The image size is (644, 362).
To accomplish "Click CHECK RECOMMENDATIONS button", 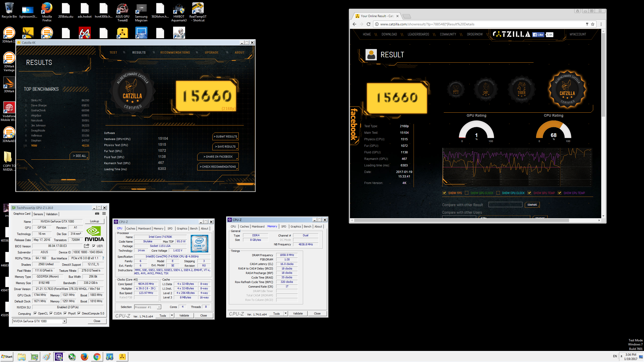I will (218, 167).
